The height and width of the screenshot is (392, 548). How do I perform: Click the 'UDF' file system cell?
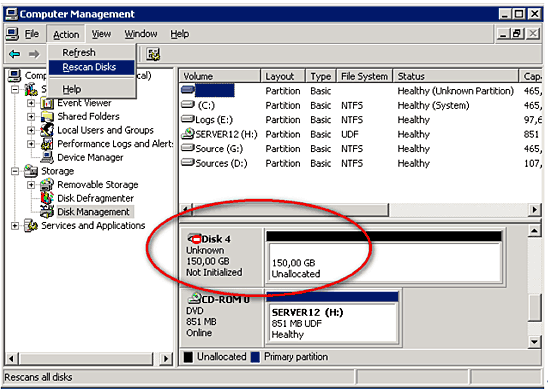coord(350,134)
